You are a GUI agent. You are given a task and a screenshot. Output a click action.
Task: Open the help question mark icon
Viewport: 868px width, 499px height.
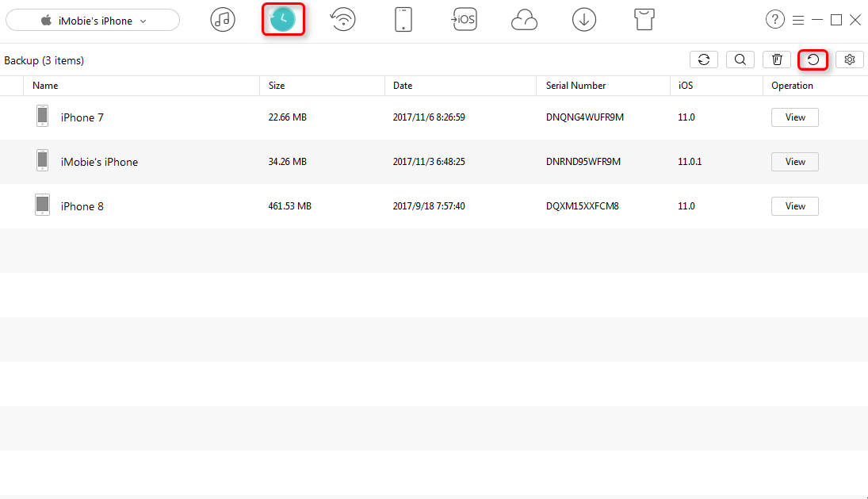pos(775,20)
